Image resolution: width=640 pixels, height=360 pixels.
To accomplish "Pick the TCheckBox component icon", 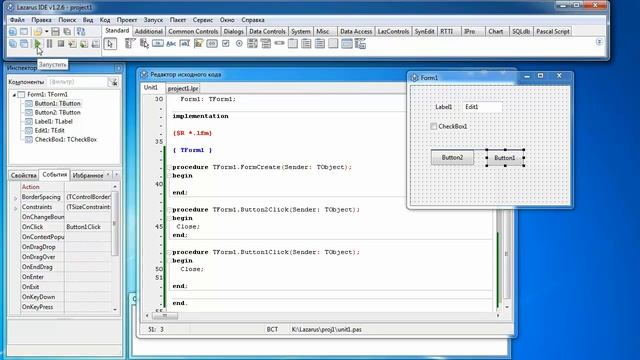I will point(226,43).
